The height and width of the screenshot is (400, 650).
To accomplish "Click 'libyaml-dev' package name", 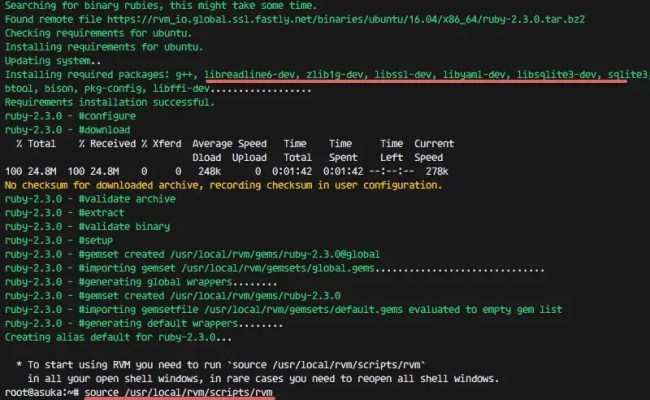I will click(476, 75).
